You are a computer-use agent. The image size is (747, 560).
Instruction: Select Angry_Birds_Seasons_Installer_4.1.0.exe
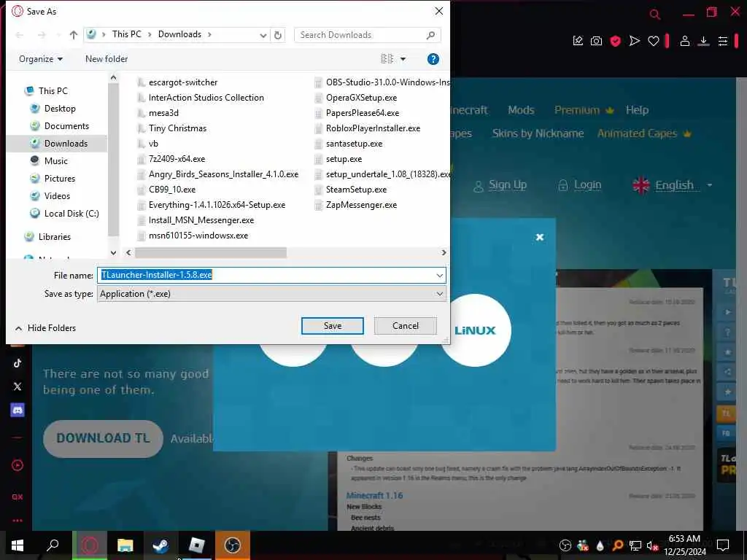(x=223, y=174)
